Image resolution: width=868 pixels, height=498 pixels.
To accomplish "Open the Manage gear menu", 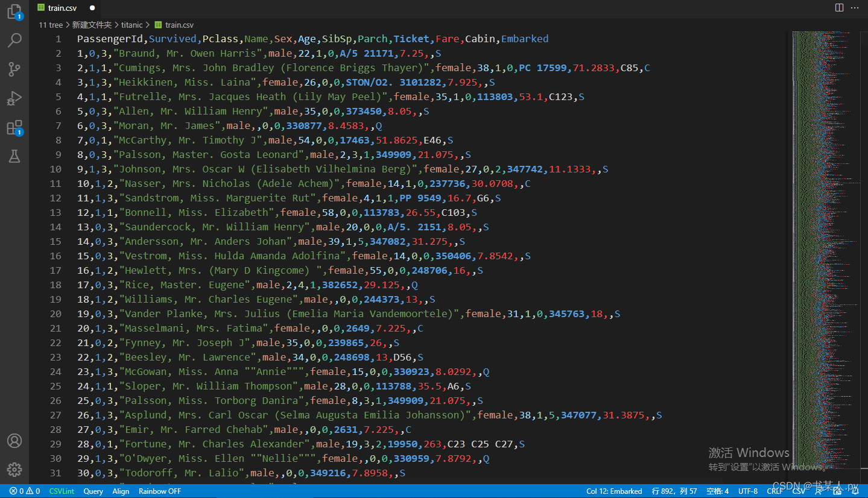I will click(14, 469).
